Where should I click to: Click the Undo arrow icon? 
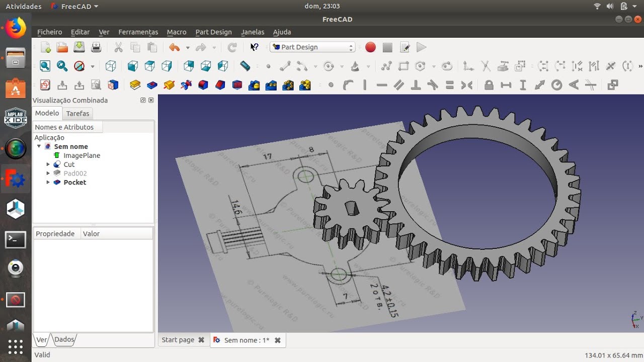(175, 47)
